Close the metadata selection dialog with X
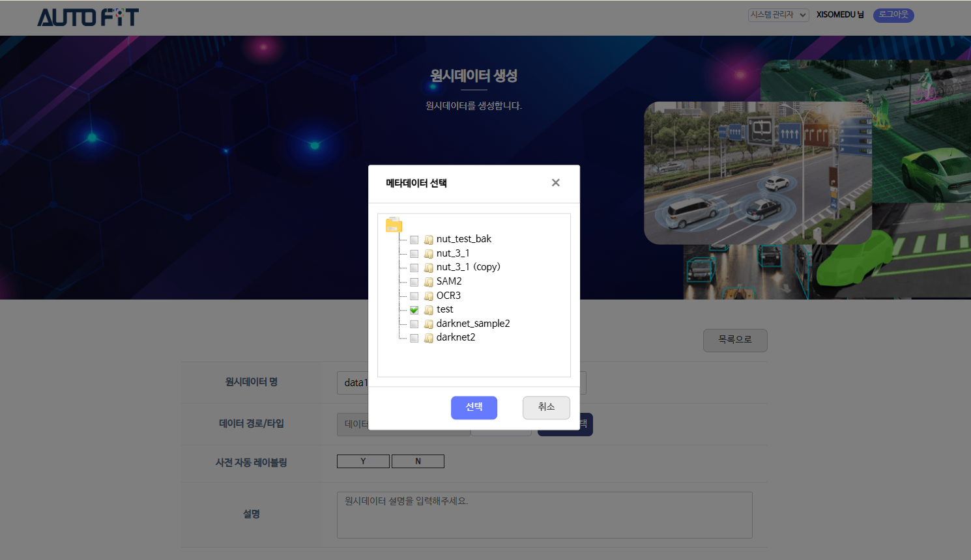Screen dimensions: 971x560 555,183
